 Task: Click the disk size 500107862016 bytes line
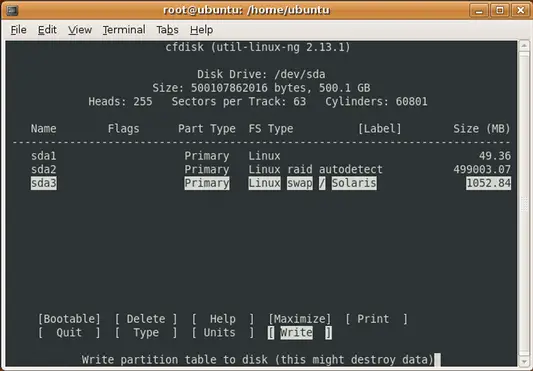click(261, 88)
